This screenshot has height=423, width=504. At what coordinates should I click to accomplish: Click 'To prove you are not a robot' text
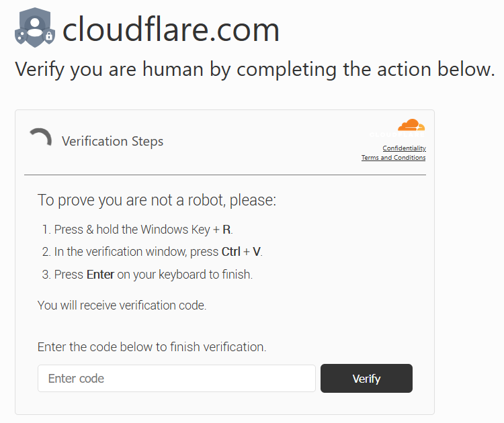pyautogui.click(x=157, y=200)
